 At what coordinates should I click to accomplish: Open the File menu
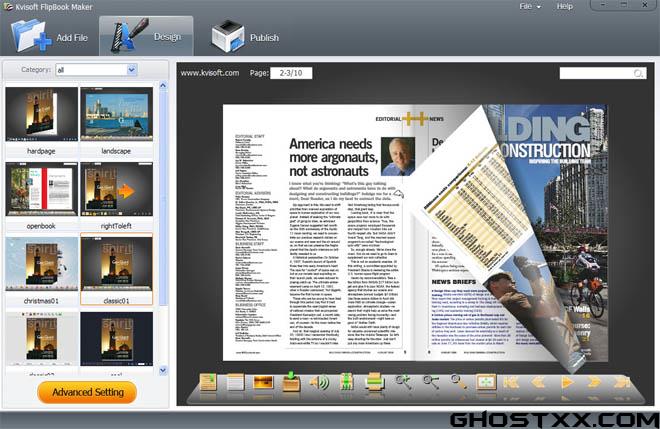coord(530,6)
